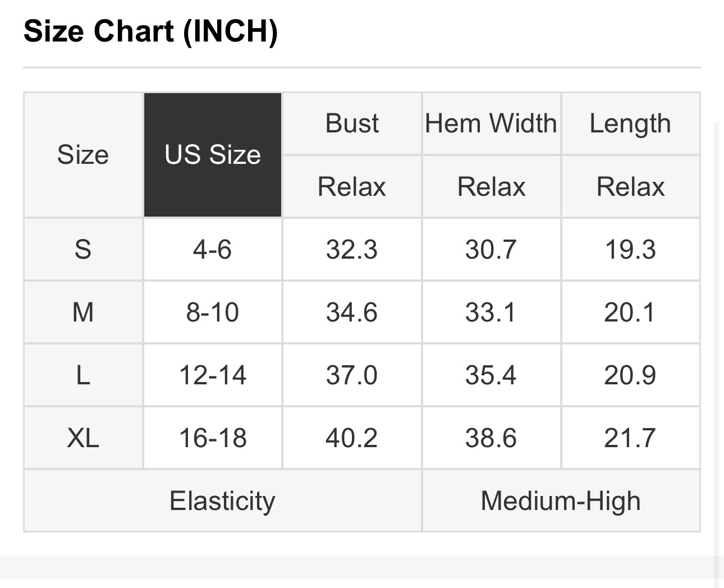Pick the XL size row label
724x588 pixels.
pos(83,438)
